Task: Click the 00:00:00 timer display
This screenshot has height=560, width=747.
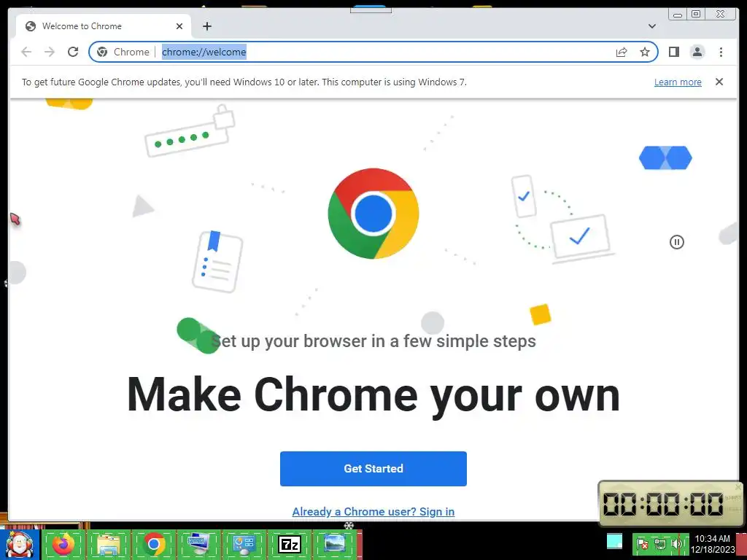Action: (x=663, y=504)
